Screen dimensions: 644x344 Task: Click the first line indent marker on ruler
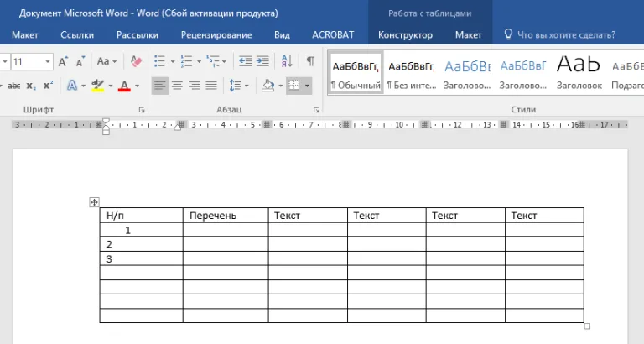106,122
